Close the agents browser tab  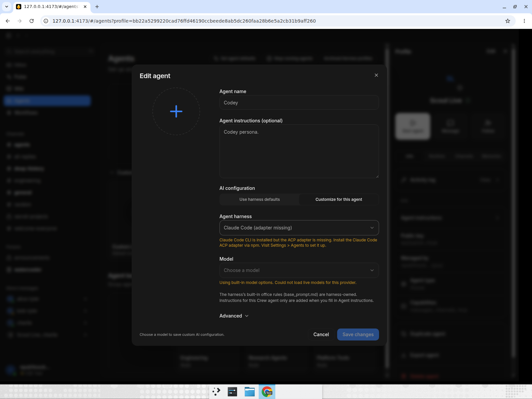pyautogui.click(x=85, y=7)
